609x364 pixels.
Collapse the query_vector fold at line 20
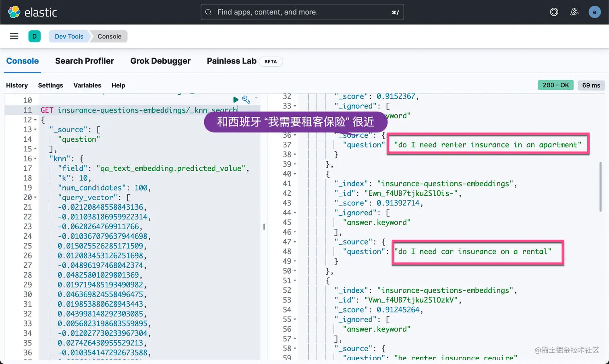click(x=35, y=198)
